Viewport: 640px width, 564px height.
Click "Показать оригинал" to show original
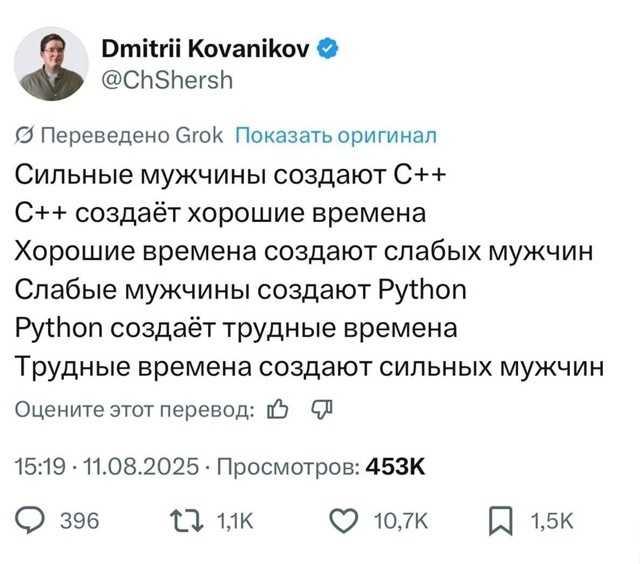pos(335,136)
